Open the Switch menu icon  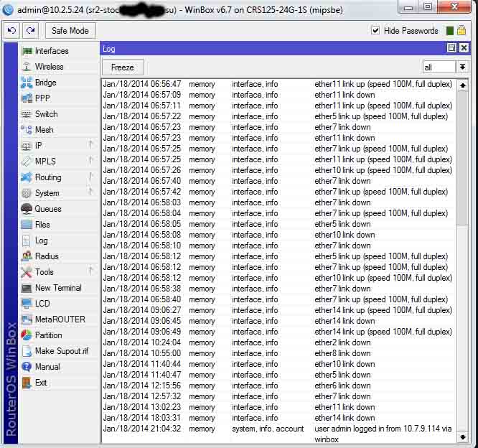pyautogui.click(x=27, y=114)
